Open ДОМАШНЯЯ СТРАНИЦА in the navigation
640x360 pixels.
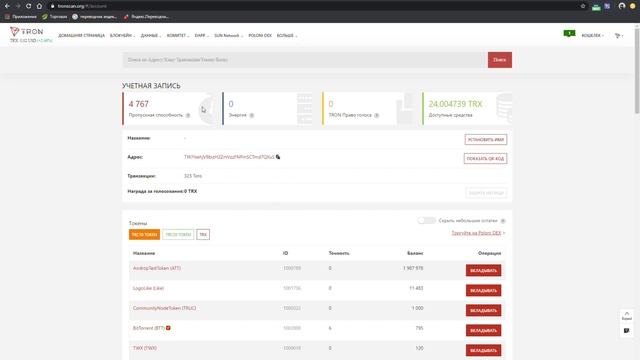pyautogui.click(x=81, y=36)
